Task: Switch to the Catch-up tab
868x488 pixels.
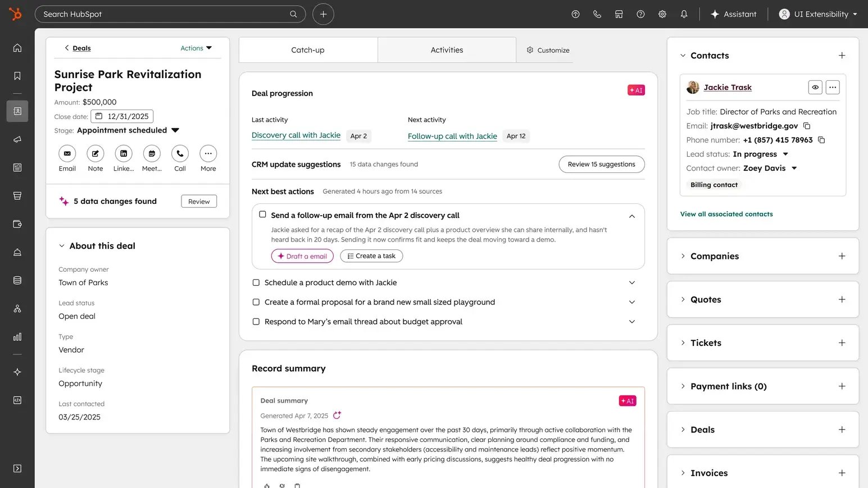Action: [308, 50]
